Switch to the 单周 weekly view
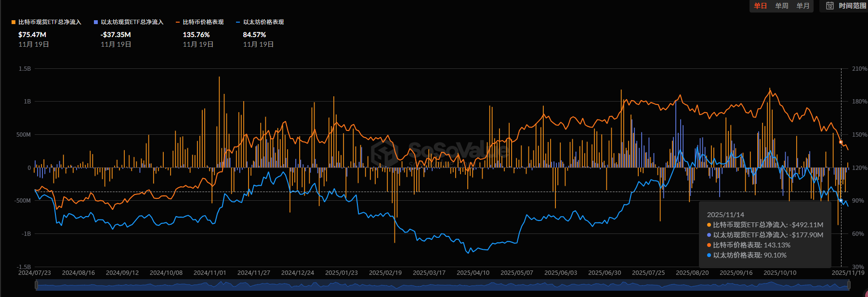 (x=782, y=6)
